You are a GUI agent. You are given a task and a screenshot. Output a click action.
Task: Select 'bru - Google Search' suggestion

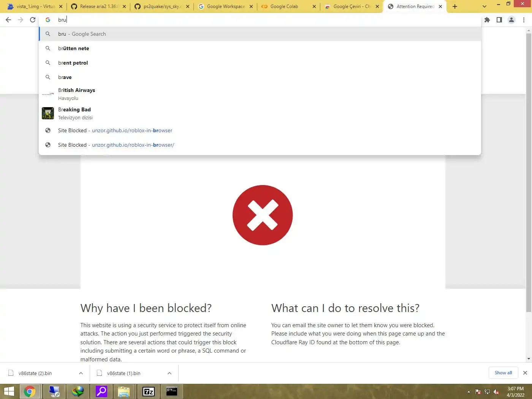(260, 34)
